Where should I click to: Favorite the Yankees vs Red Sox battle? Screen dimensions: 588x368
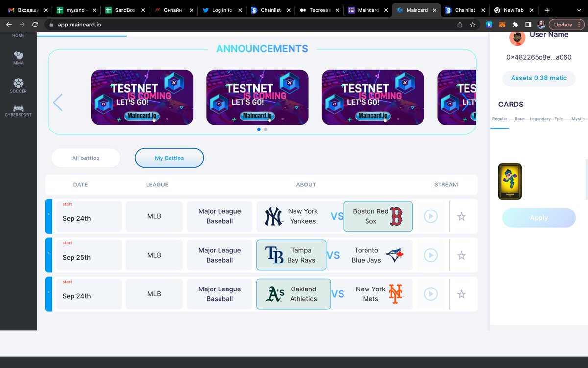pyautogui.click(x=461, y=216)
